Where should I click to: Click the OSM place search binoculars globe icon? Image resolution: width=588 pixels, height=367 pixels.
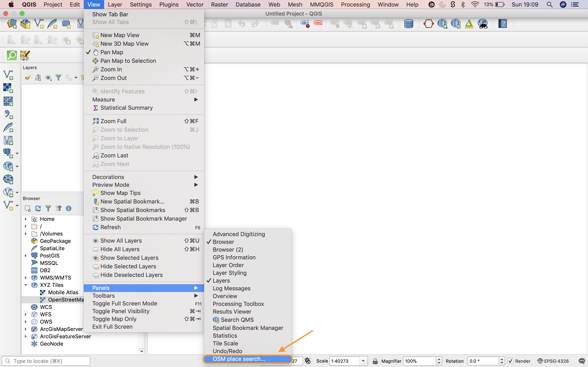point(483,23)
